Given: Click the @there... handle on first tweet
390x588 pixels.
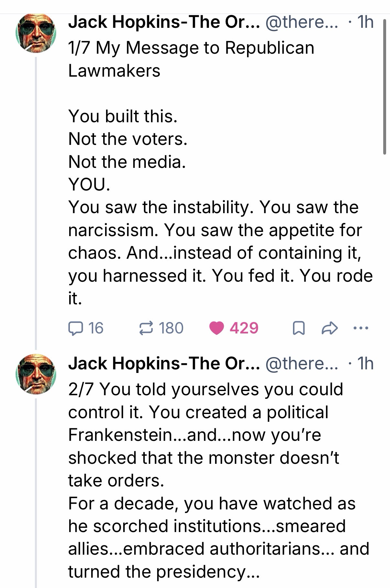Looking at the screenshot, I should click(x=301, y=22).
